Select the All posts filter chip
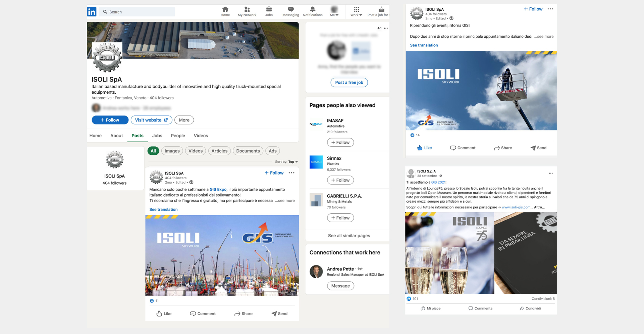Image resolution: width=644 pixels, height=334 pixels. click(x=153, y=151)
